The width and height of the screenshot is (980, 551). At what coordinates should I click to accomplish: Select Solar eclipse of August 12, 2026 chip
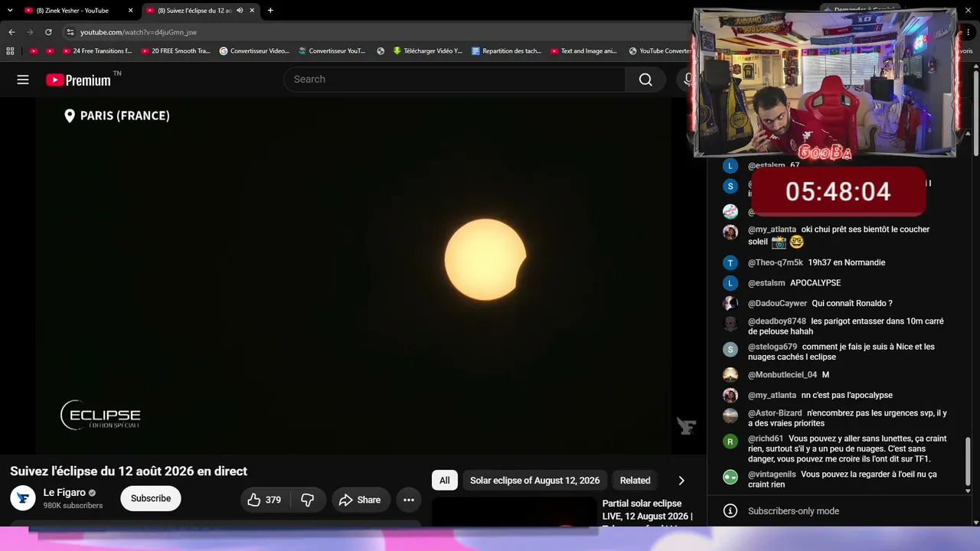535,481
